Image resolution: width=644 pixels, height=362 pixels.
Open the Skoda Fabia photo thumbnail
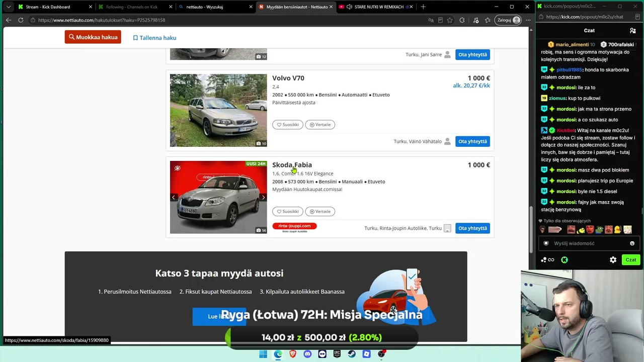click(x=218, y=197)
